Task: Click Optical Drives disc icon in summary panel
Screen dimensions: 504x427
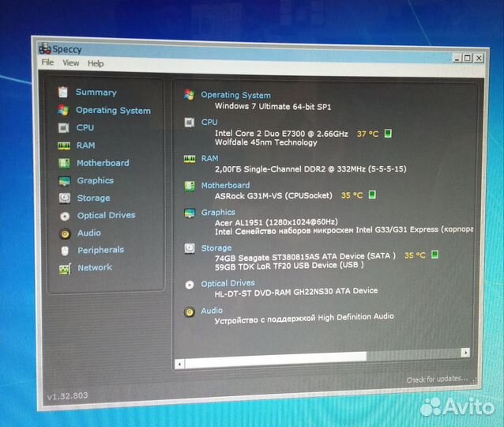Action: (x=190, y=285)
